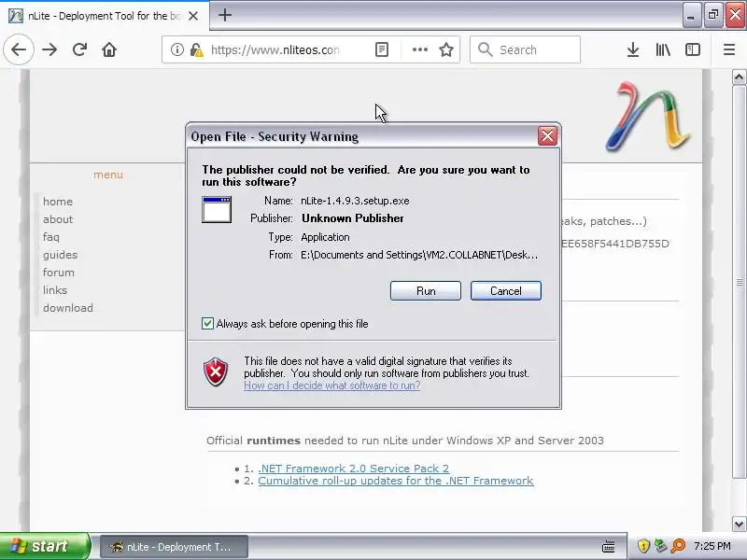Close the nLite browser tab
This screenshot has height=560, width=747.
(x=193, y=16)
